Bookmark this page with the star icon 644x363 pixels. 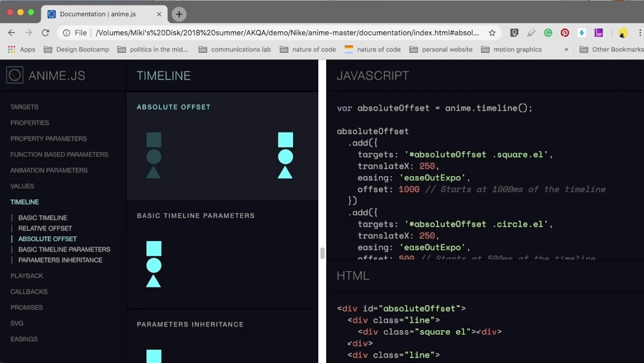click(x=492, y=33)
